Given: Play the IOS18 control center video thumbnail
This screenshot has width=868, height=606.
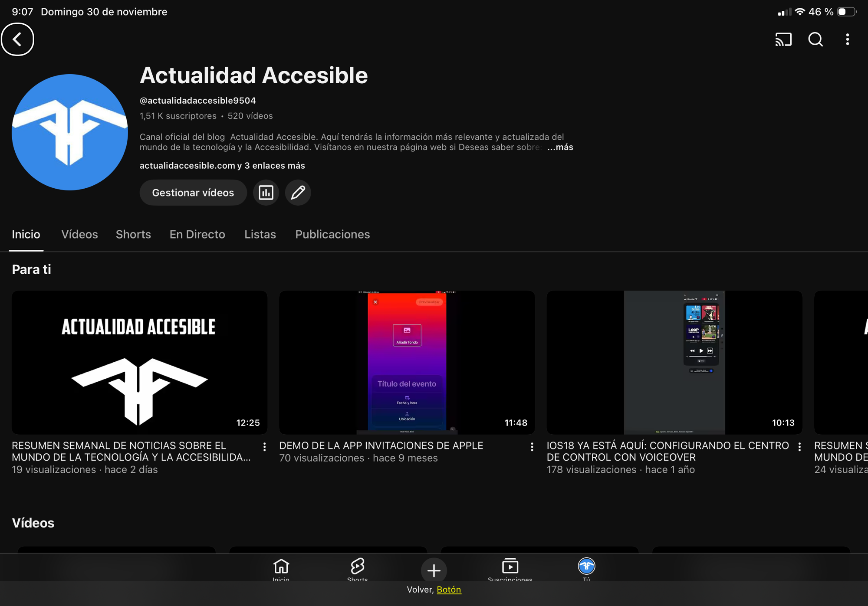Looking at the screenshot, I should coord(674,362).
